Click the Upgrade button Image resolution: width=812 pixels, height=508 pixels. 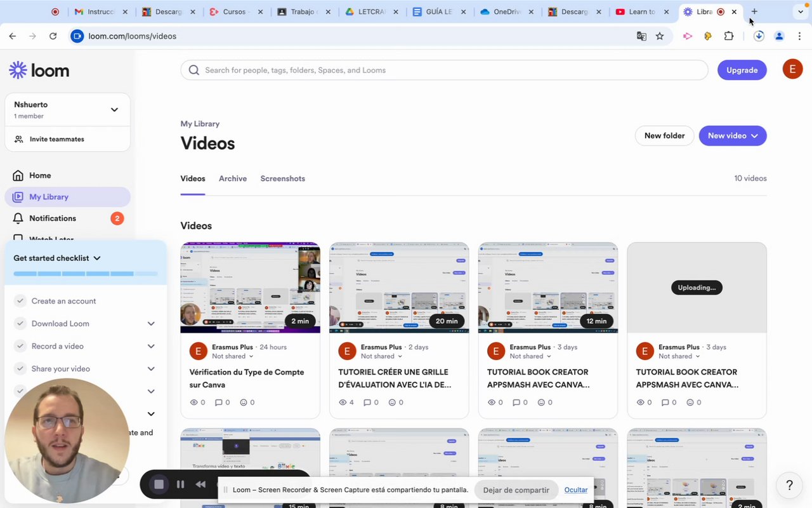pos(742,70)
